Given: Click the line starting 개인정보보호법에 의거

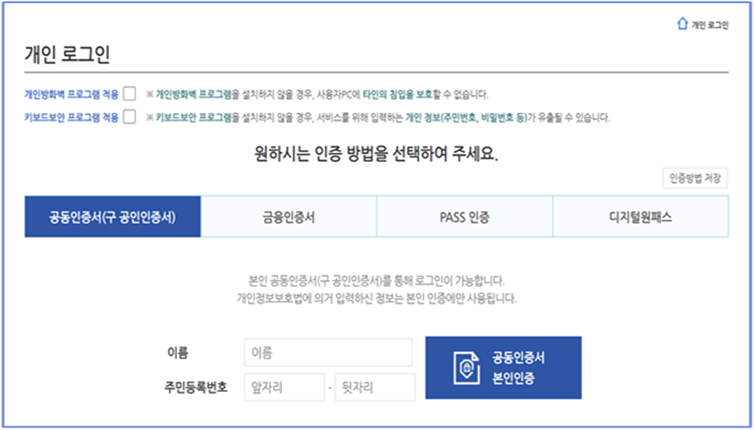Looking at the screenshot, I should [x=377, y=299].
